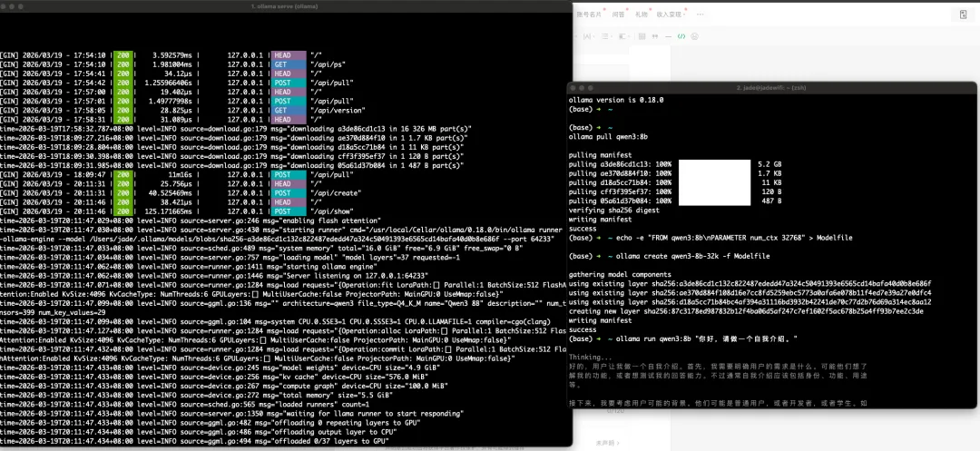
Task: Click the 'ollama version is 0.18.0' line
Action: [615, 100]
